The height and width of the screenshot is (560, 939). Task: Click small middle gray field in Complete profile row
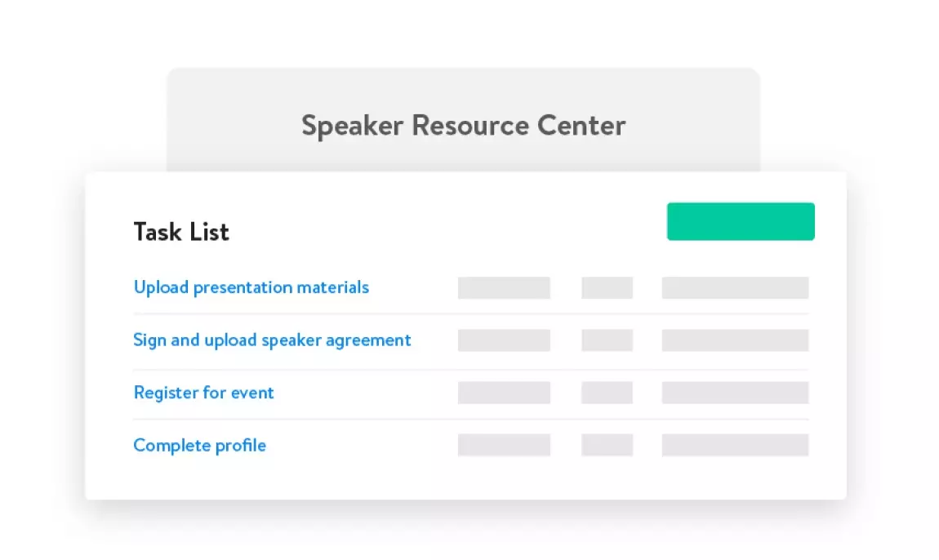pos(607,445)
